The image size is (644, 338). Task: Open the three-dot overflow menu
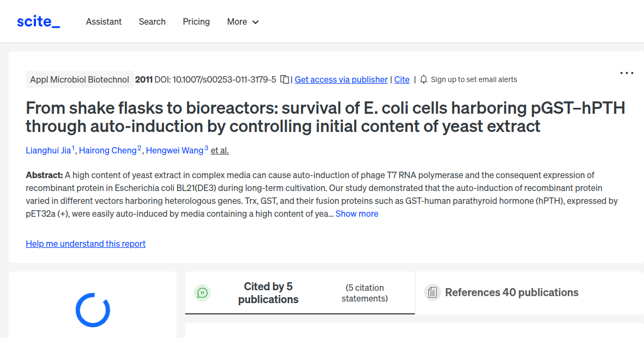coord(626,72)
